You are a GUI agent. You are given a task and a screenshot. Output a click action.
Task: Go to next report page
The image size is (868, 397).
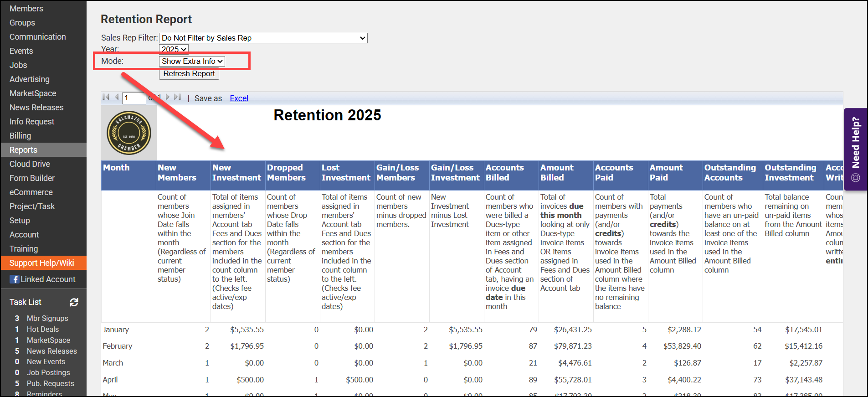tap(168, 97)
